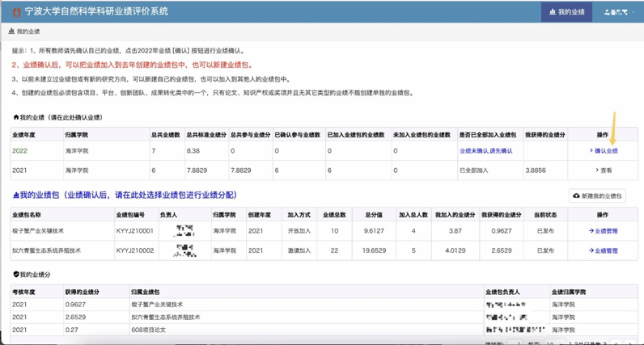
Task: Click the Ningbo University logo icon
Action: (16, 11)
